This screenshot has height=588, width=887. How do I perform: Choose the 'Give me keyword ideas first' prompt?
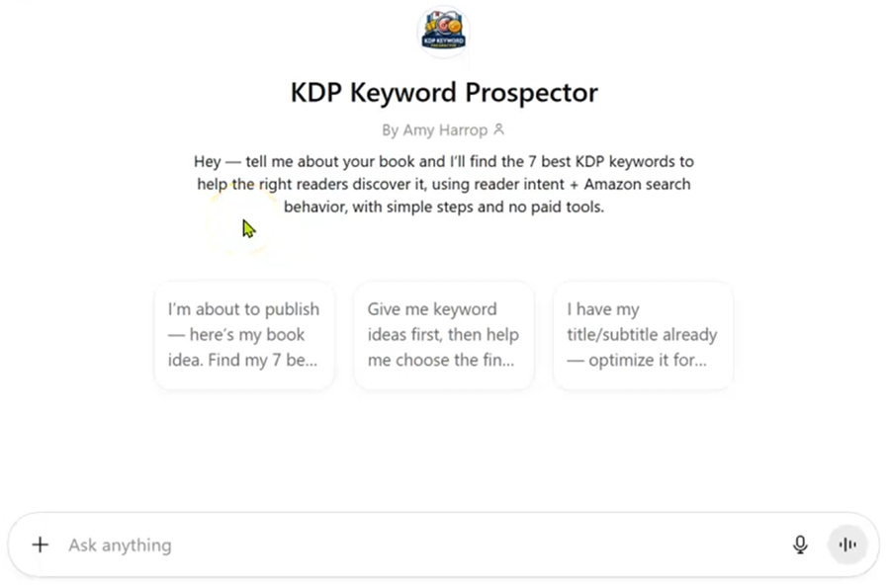[443, 335]
